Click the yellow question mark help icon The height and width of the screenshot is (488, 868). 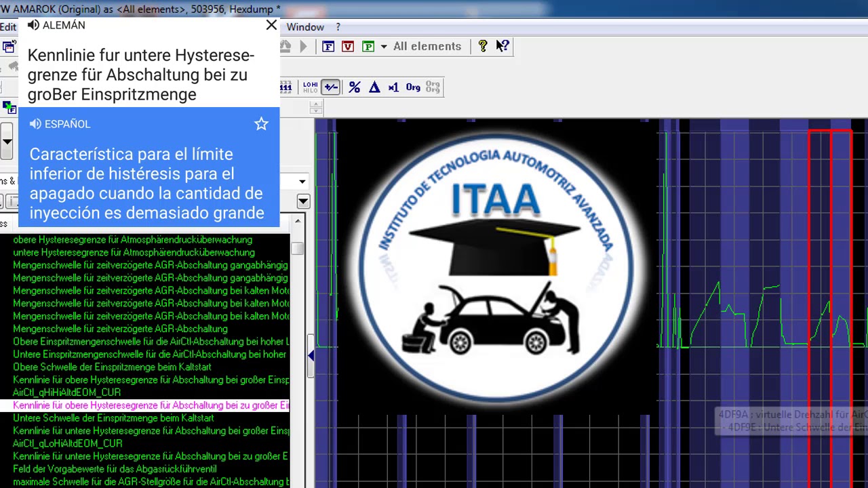pos(483,46)
